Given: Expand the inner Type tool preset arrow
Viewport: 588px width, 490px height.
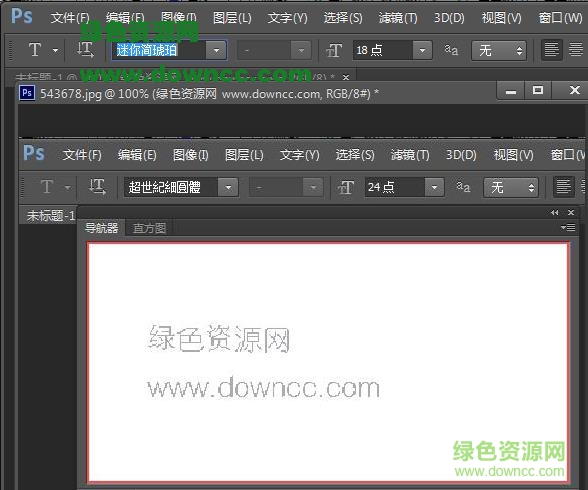Looking at the screenshot, I should [x=68, y=187].
